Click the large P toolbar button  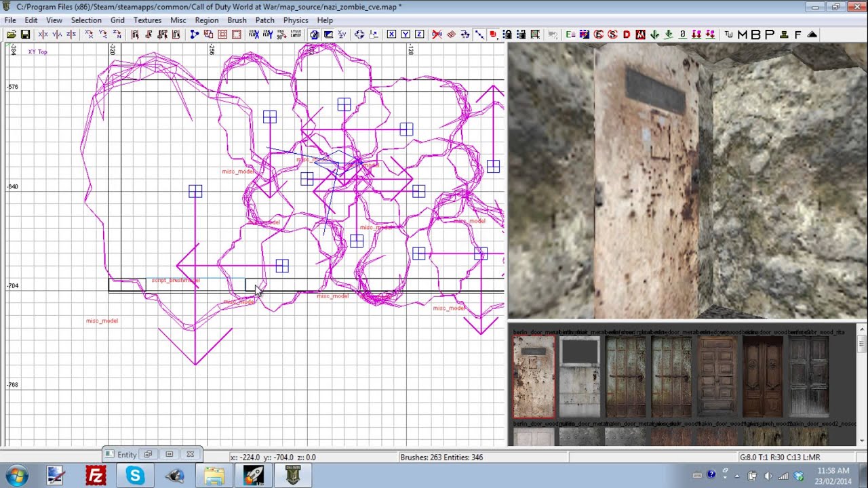[x=769, y=35]
